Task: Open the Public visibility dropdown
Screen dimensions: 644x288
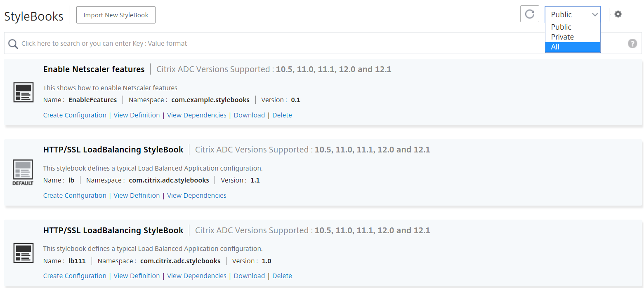Action: 573,14
